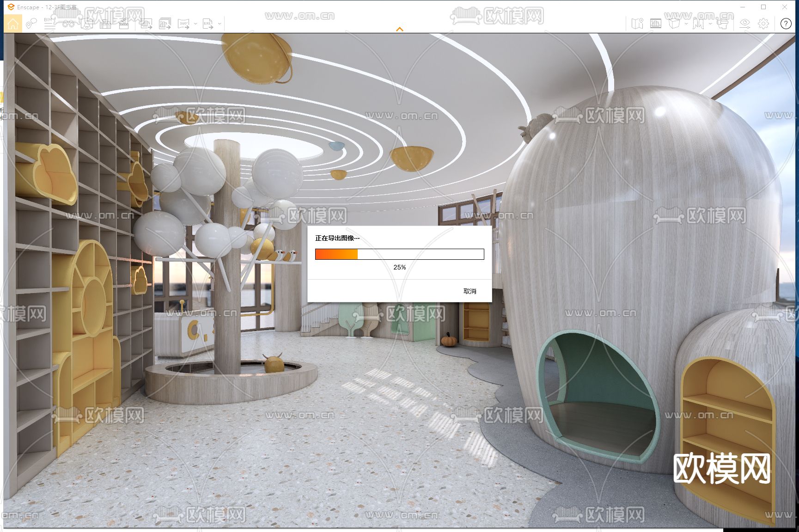Screen dimensions: 799x532
Task: Minimize the Enscape window
Action: 743,7
